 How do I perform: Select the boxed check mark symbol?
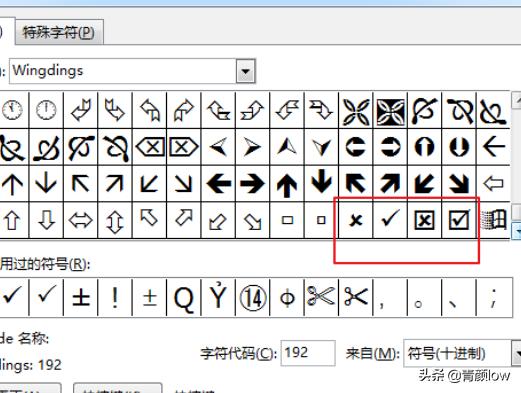click(x=459, y=220)
